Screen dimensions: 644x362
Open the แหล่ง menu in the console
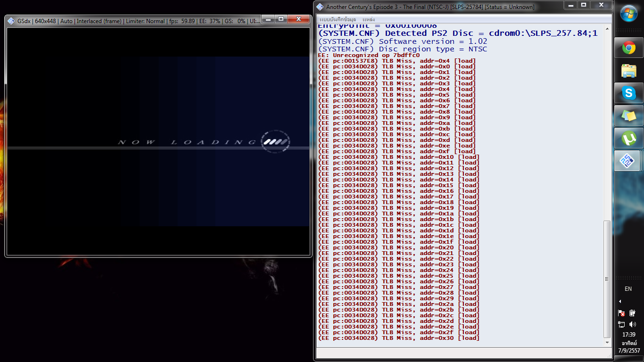[x=369, y=19]
